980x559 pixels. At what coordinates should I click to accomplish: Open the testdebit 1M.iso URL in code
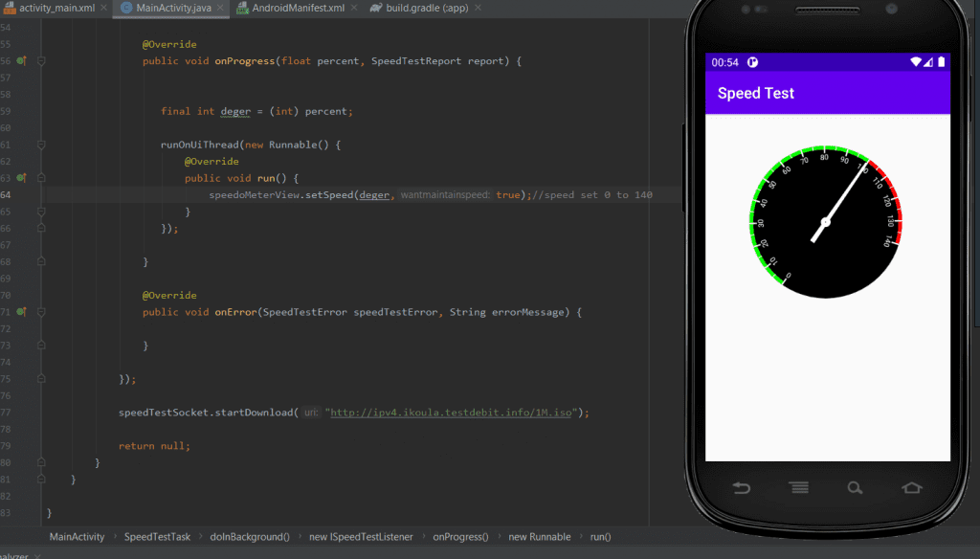click(450, 413)
